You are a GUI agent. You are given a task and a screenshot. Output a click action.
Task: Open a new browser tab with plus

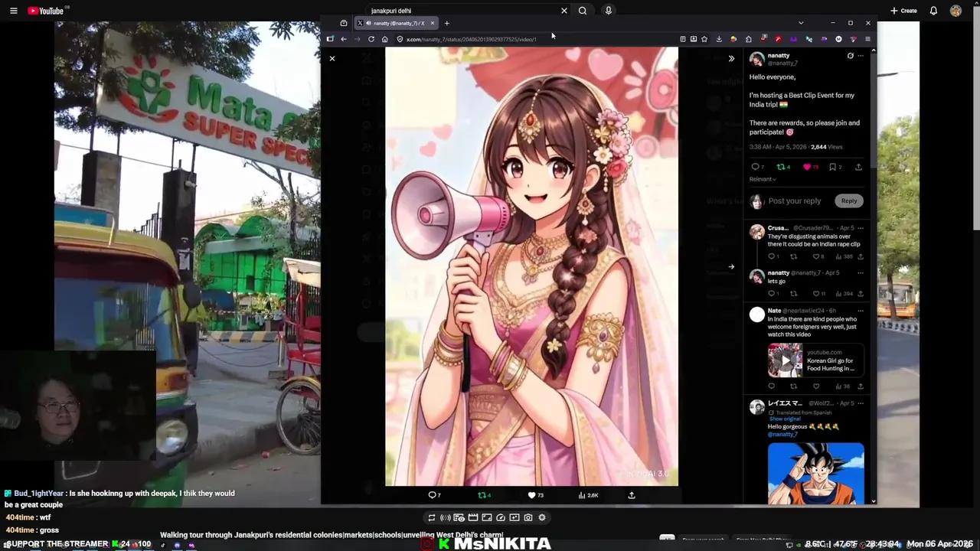[447, 23]
